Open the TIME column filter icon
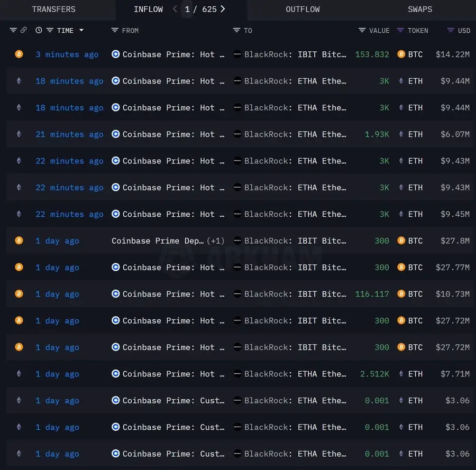Image resolution: width=476 pixels, height=470 pixels. pyautogui.click(x=50, y=30)
